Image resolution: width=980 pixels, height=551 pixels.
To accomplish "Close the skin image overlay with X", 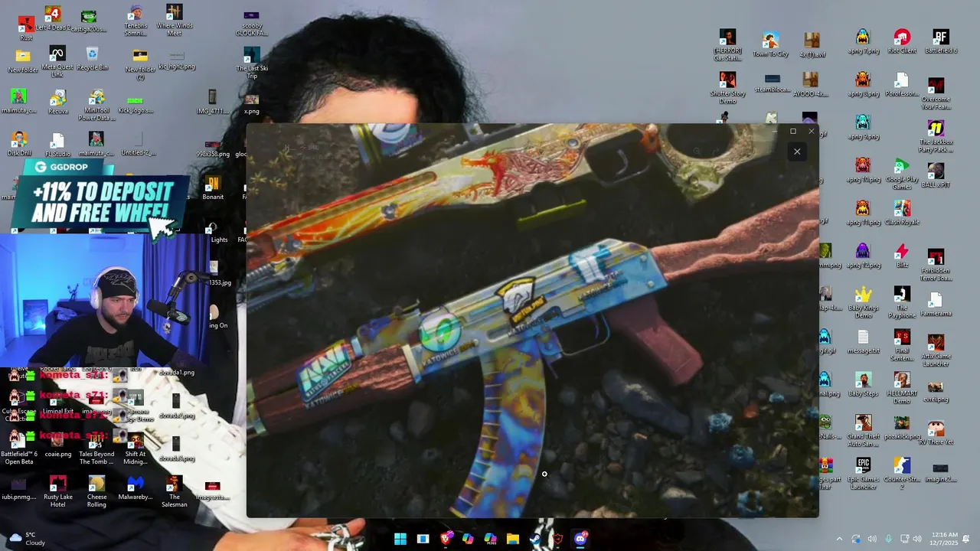I will tap(797, 152).
